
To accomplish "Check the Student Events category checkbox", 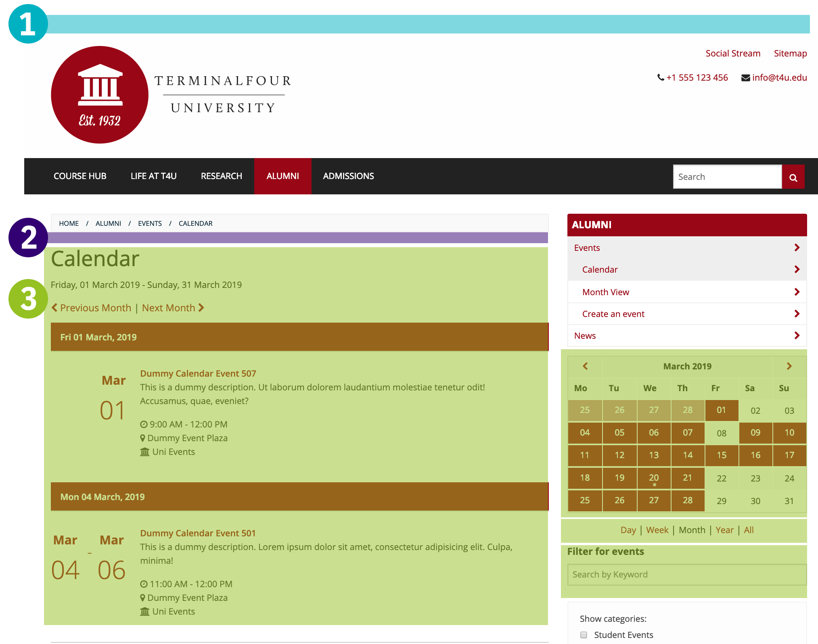I will click(584, 635).
